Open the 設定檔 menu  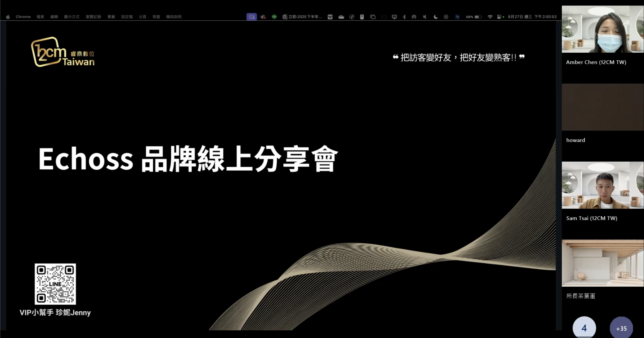pyautogui.click(x=127, y=17)
